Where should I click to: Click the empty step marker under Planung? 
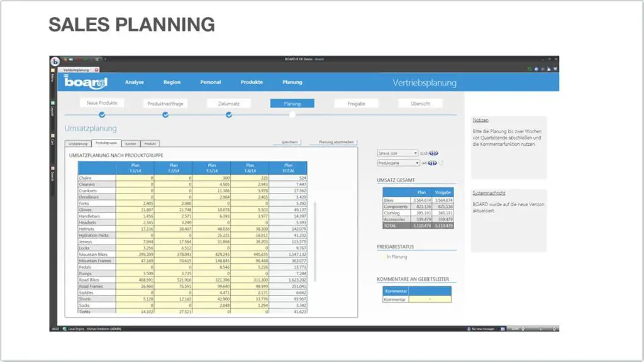(x=292, y=115)
